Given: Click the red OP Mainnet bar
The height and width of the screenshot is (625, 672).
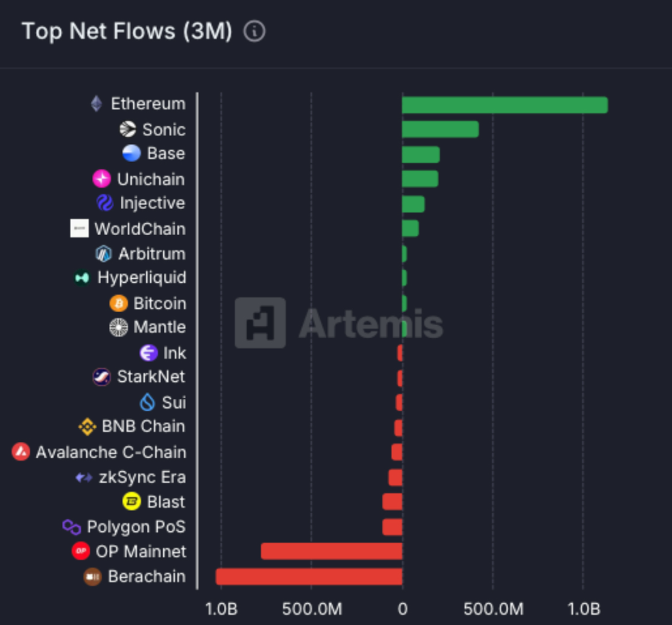Looking at the screenshot, I should pyautogui.click(x=331, y=551).
